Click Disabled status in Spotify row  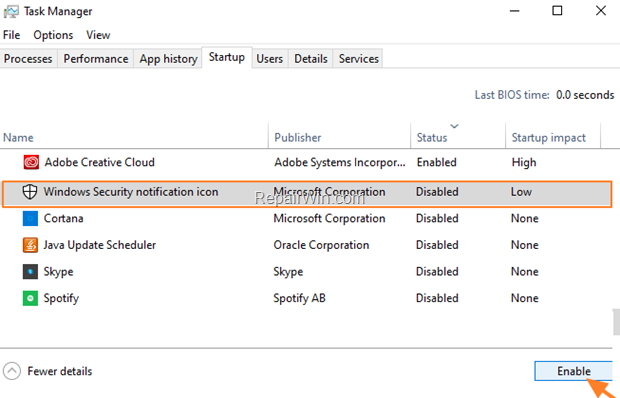(x=437, y=298)
